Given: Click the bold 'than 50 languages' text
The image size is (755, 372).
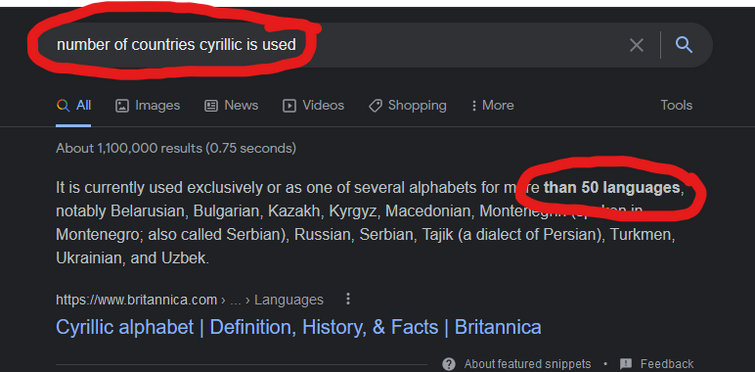Looking at the screenshot, I should pyautogui.click(x=612, y=188).
